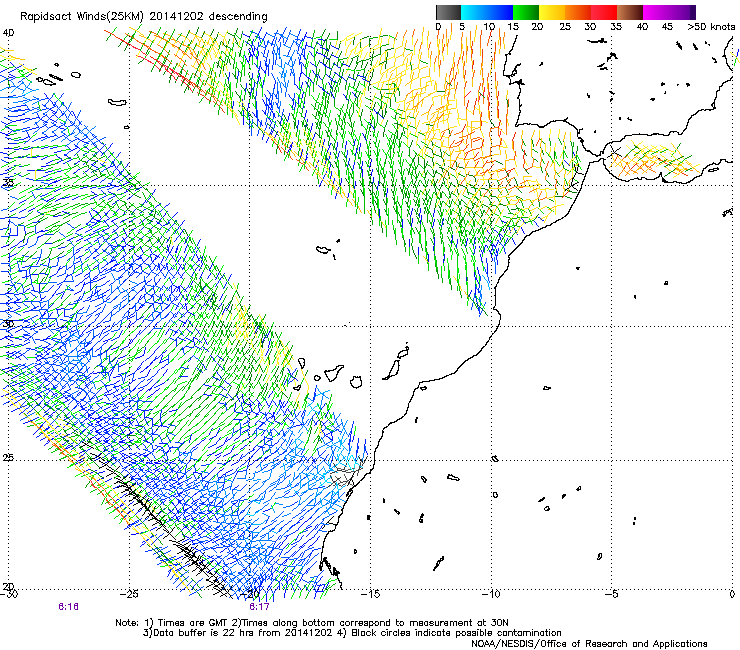Click the green 15-20 knots legend segment
This screenshot has height=650, width=740.
coord(526,12)
